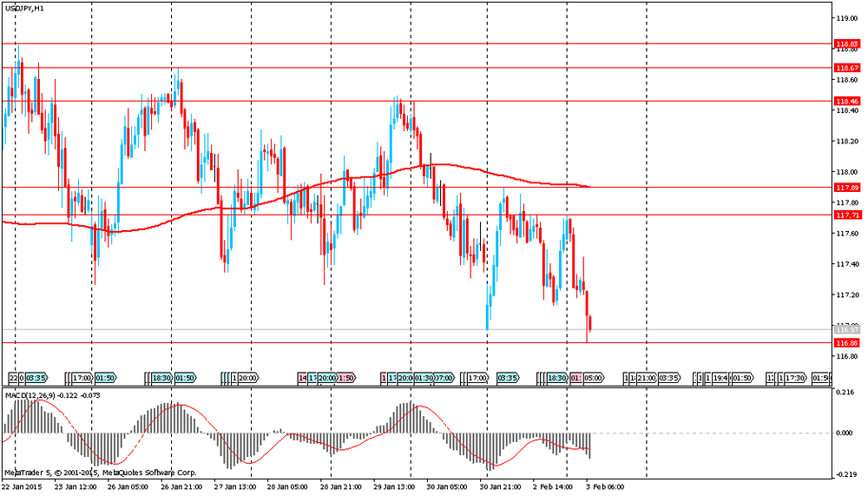Click the gray 116.97 current price label

(846, 330)
